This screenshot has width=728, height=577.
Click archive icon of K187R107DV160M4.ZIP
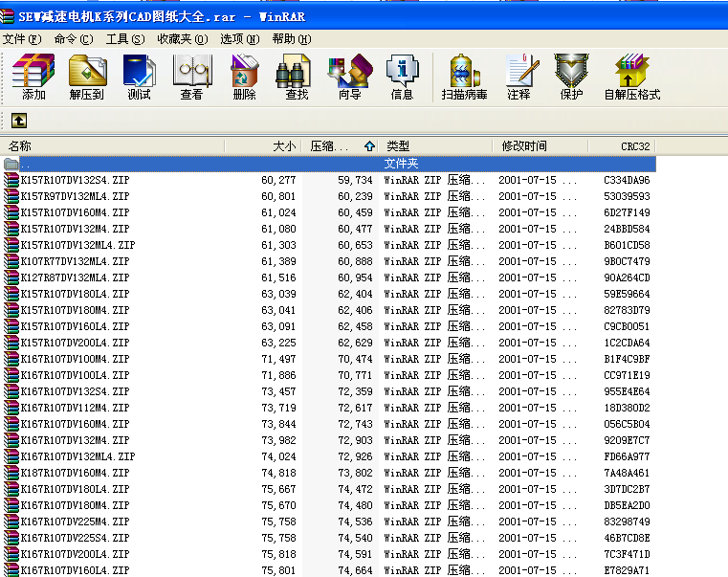[x=11, y=473]
